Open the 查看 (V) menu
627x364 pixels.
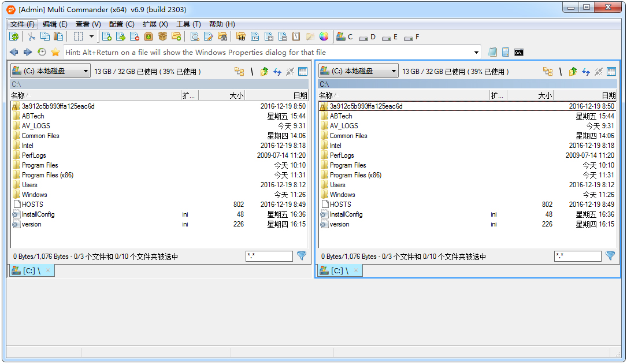point(88,24)
